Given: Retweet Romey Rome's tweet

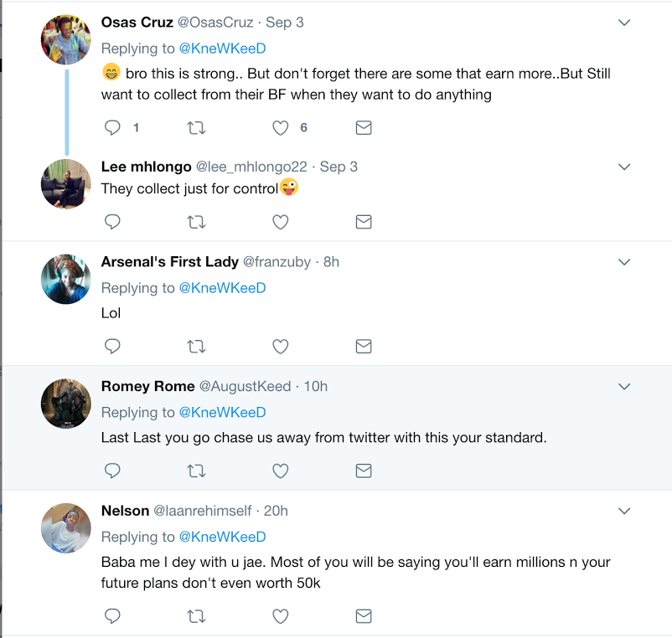Looking at the screenshot, I should pos(196,471).
